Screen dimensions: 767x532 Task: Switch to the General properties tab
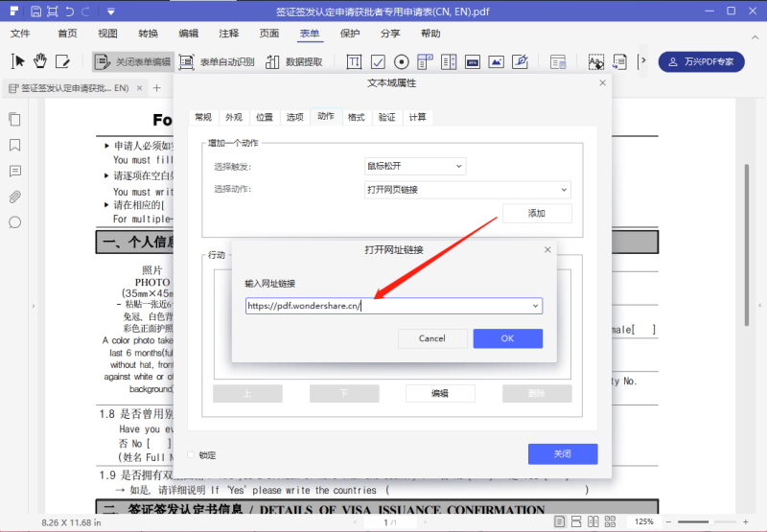pos(203,117)
